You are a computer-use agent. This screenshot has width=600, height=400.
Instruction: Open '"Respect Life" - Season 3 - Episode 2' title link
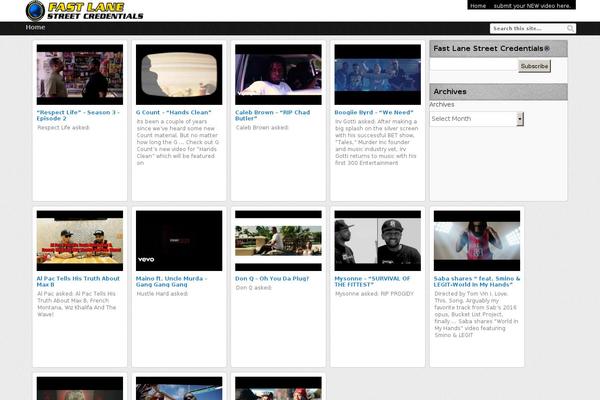tap(78, 115)
